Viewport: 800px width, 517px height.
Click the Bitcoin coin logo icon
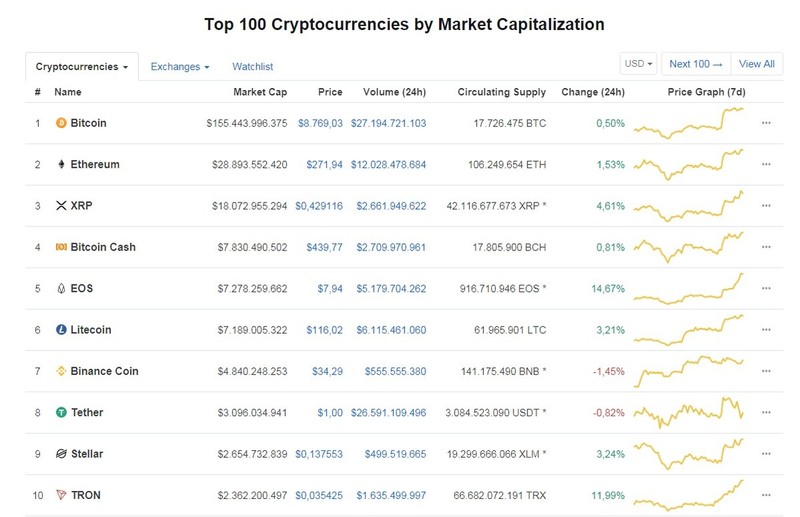point(61,123)
